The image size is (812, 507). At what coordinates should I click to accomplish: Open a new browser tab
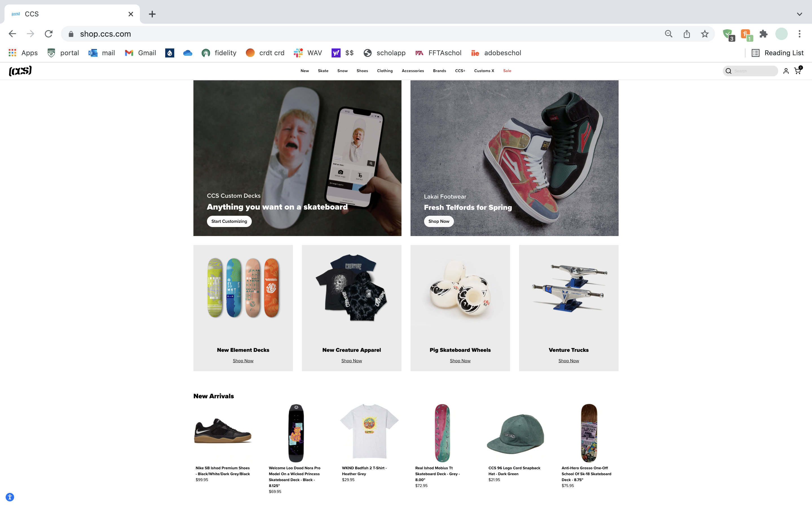[x=152, y=14]
